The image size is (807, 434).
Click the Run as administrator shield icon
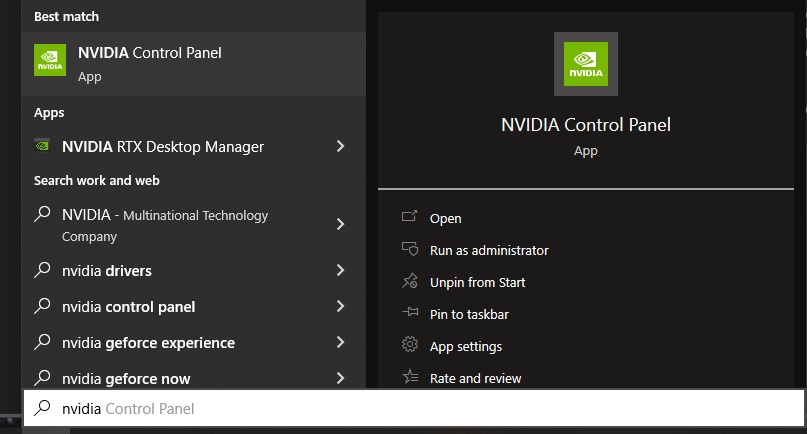coord(409,250)
